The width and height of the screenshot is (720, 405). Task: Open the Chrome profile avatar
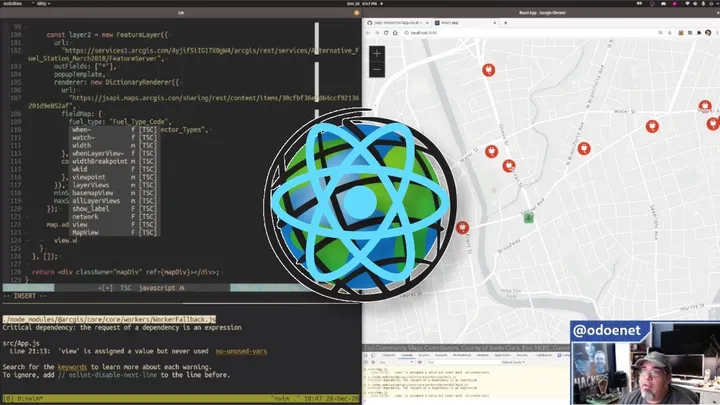click(708, 33)
